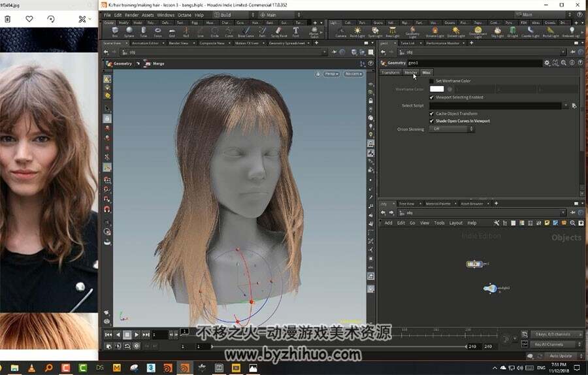Open the Key All Channels dropdown
The width and height of the screenshot is (588, 375).
[558, 344]
